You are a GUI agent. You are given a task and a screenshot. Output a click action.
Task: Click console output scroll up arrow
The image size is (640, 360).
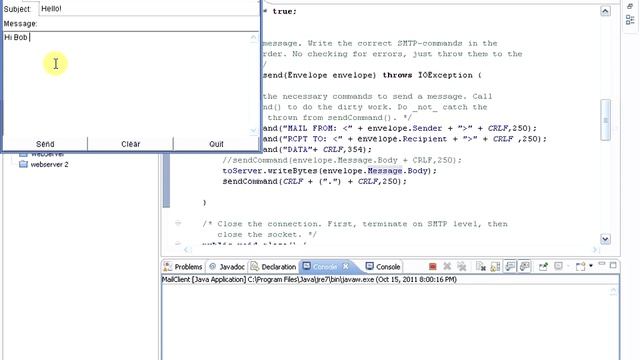613,291
